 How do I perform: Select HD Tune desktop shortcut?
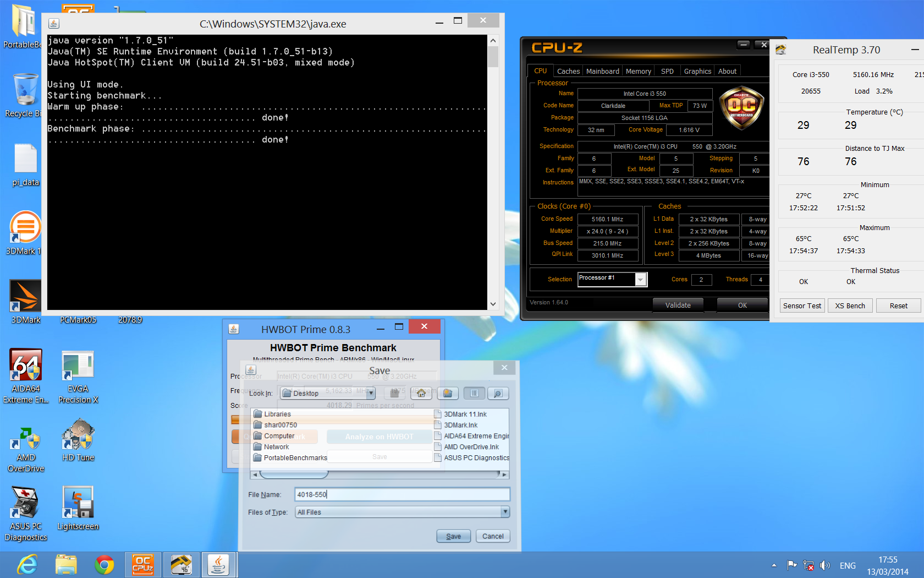78,440
